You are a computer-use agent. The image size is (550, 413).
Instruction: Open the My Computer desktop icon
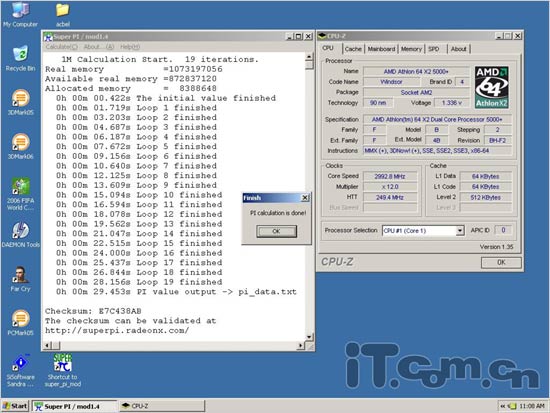coord(20,14)
